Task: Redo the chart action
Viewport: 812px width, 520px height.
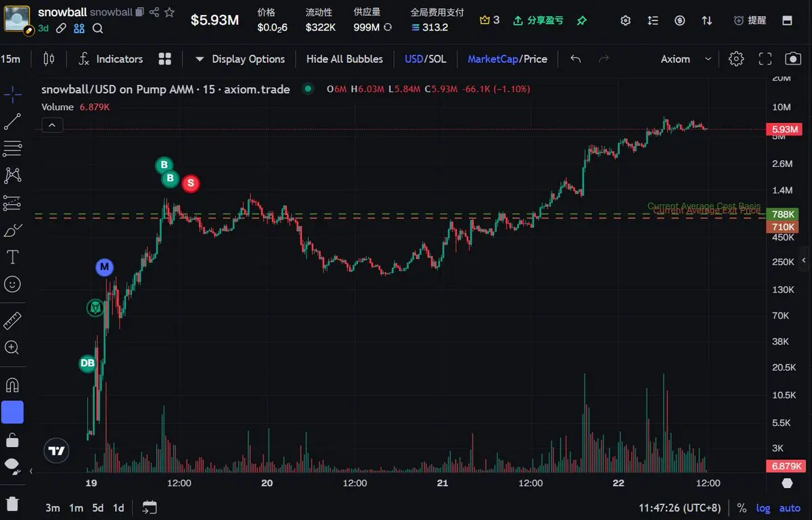Action: [604, 59]
